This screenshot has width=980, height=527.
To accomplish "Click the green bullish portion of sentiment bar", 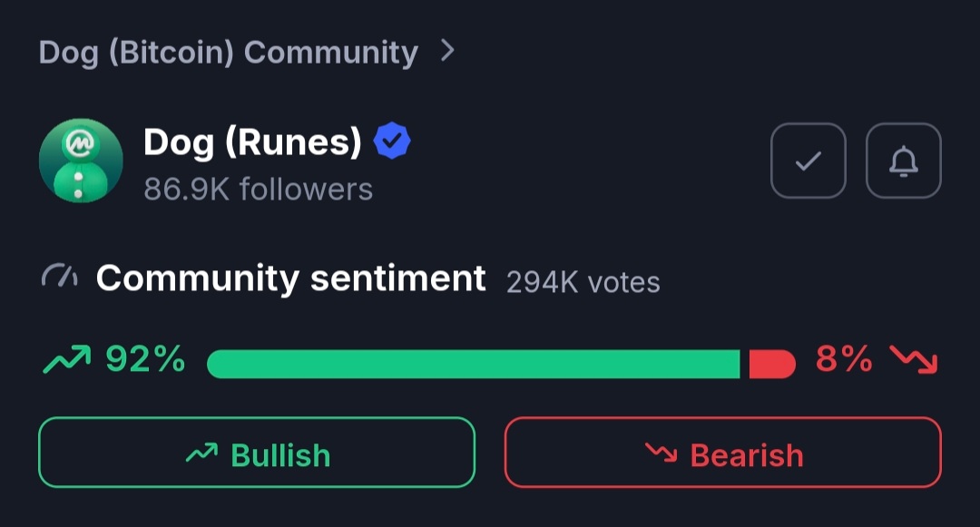I will coord(473,364).
